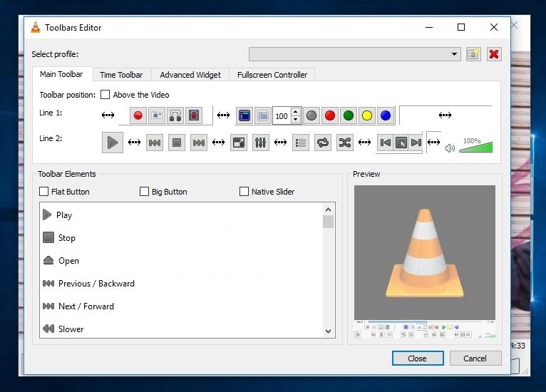Viewport: 546px width, 392px height.
Task: Switch to the Time Toolbar tab
Action: tap(121, 75)
